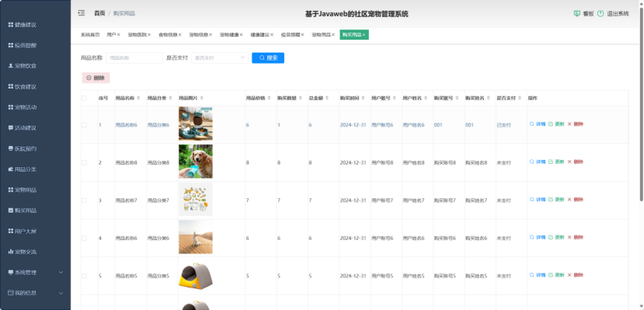Toggle the select-all checkbox in table header
644x310 pixels.
(x=84, y=98)
